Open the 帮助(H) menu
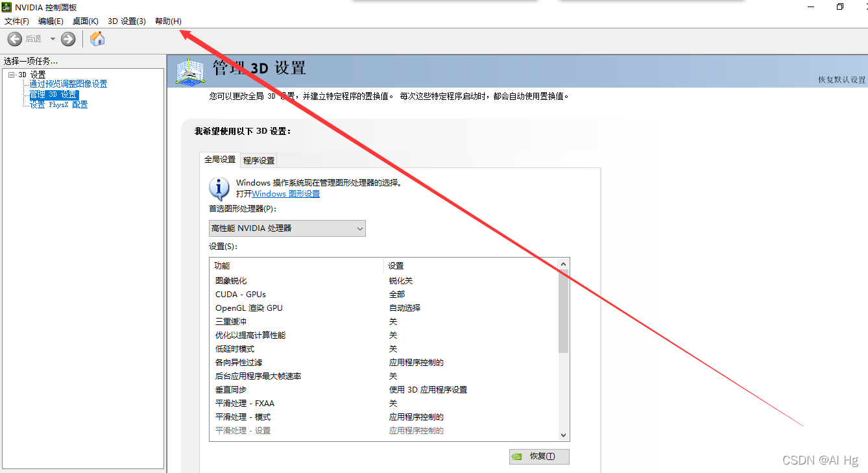This screenshot has width=868, height=473. (x=168, y=21)
